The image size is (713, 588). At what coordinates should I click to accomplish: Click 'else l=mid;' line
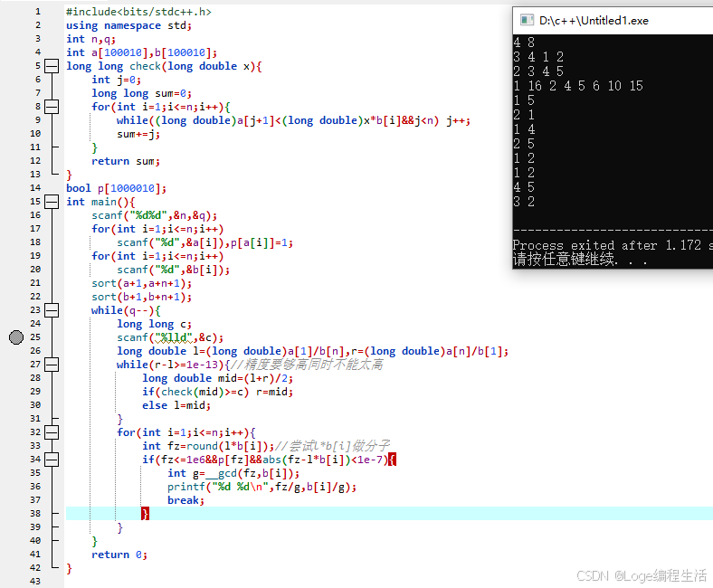click(176, 405)
